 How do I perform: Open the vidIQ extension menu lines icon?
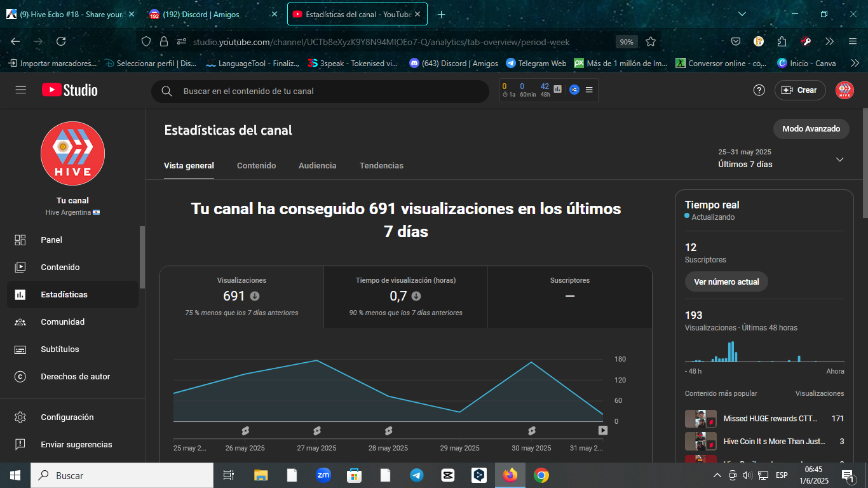(589, 90)
